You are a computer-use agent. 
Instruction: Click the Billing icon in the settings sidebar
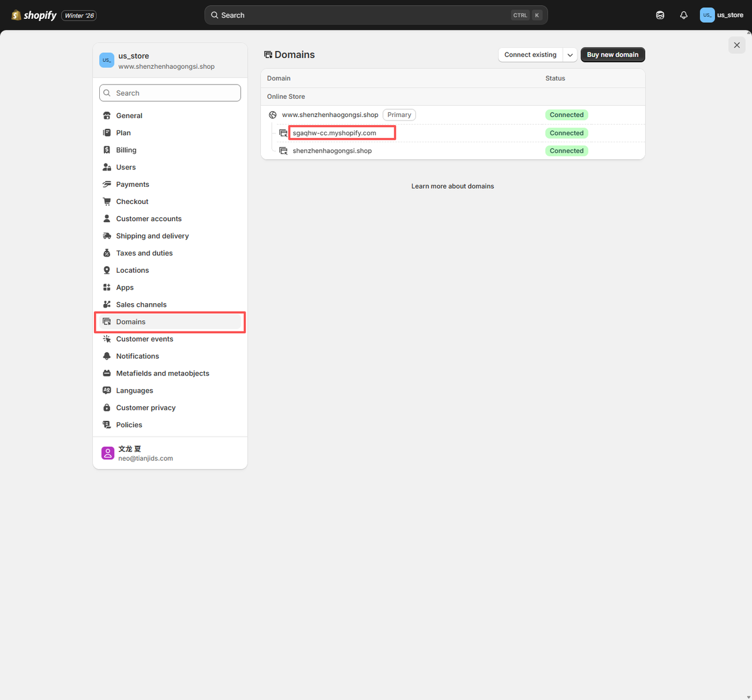(107, 150)
